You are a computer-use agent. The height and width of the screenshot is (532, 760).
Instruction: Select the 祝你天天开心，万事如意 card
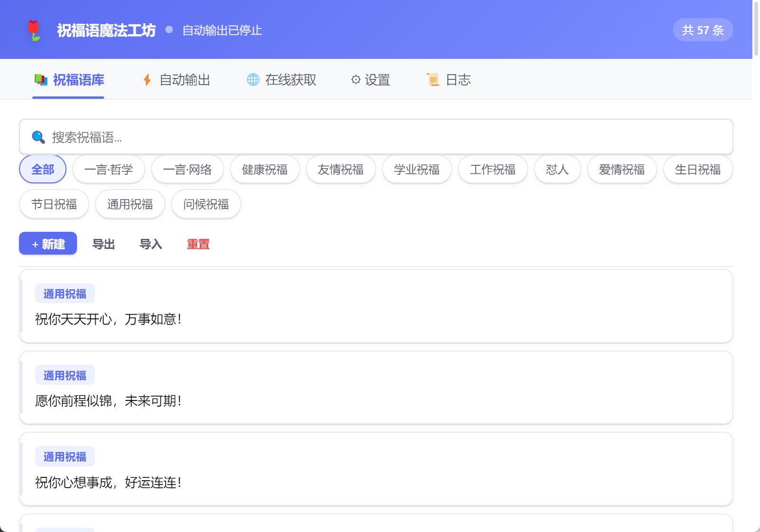pyautogui.click(x=376, y=306)
